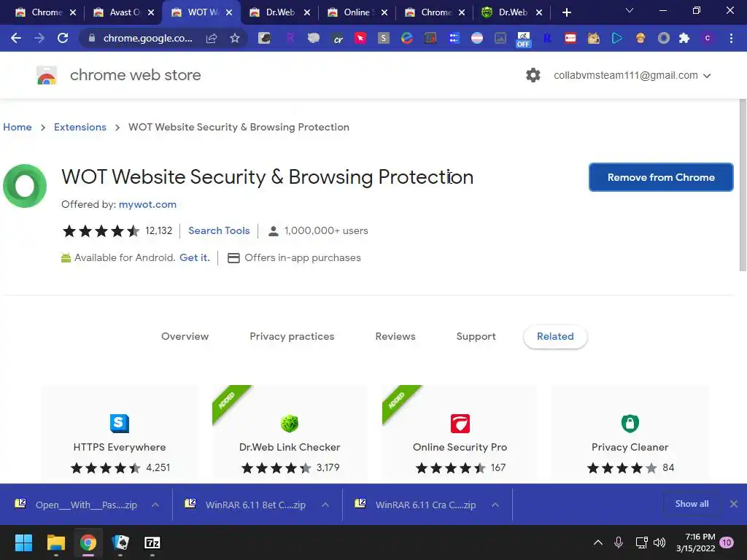Open the blue play triangle extension icon
This screenshot has width=747, height=560.
point(617,38)
